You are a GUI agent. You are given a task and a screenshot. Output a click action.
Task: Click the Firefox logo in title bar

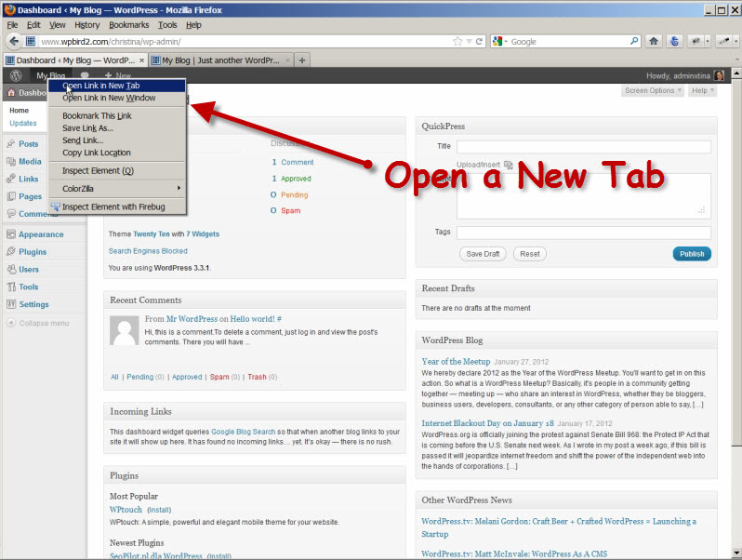[x=9, y=9]
